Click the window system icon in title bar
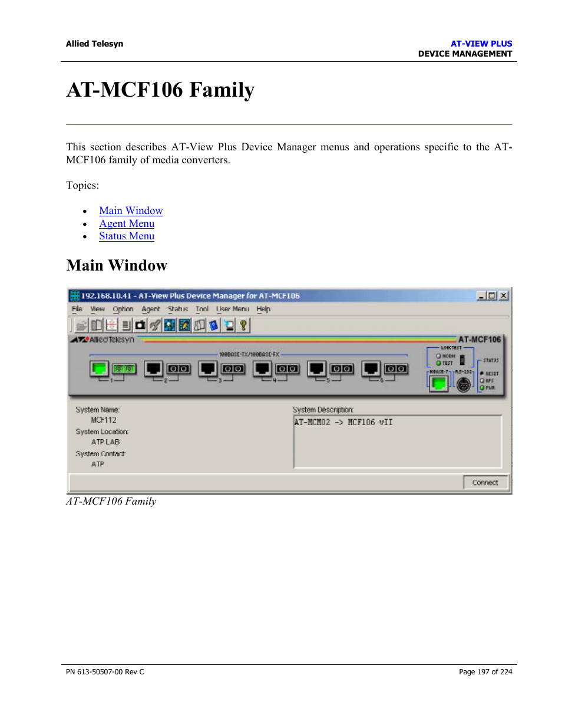This screenshot has width=562, height=728. (x=75, y=295)
